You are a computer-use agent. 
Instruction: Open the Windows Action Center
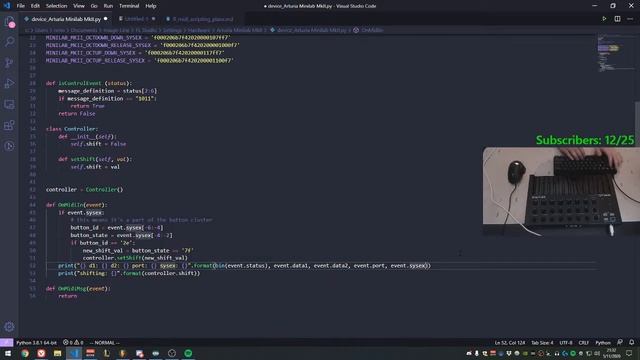629,353
